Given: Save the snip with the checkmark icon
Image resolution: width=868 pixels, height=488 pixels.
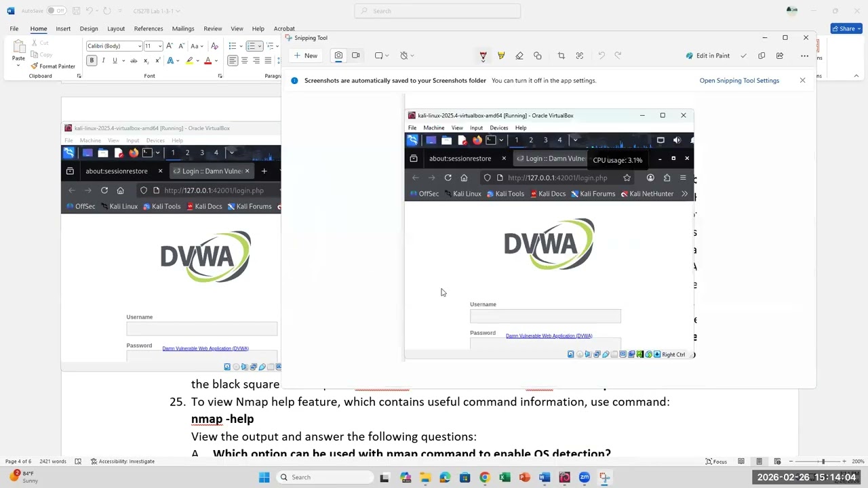Looking at the screenshot, I should [743, 56].
